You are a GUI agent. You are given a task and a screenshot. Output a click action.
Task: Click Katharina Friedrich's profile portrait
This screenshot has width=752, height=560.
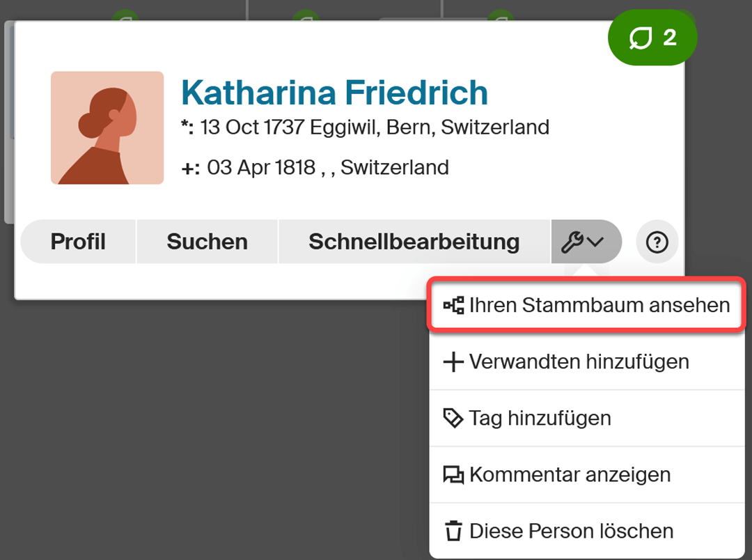pyautogui.click(x=107, y=128)
